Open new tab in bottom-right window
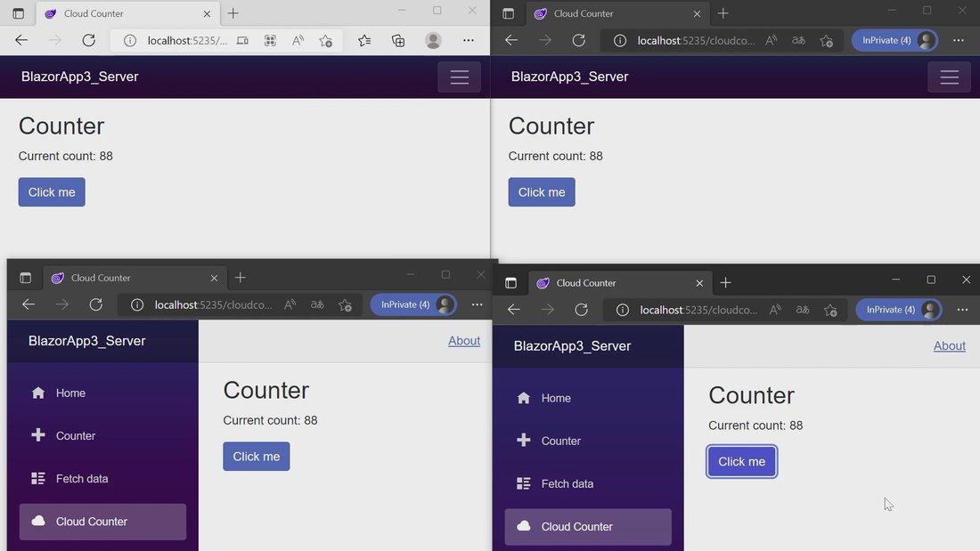980x551 pixels. pyautogui.click(x=725, y=283)
